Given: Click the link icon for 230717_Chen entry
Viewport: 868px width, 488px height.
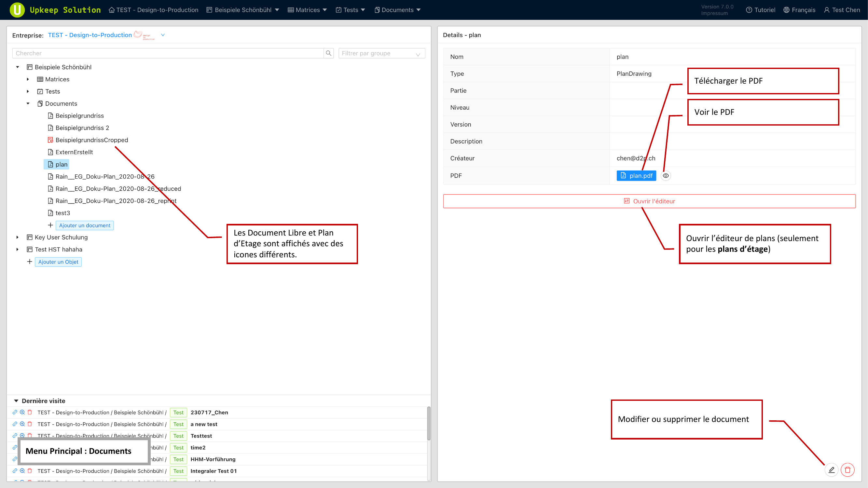Looking at the screenshot, I should click(x=15, y=412).
